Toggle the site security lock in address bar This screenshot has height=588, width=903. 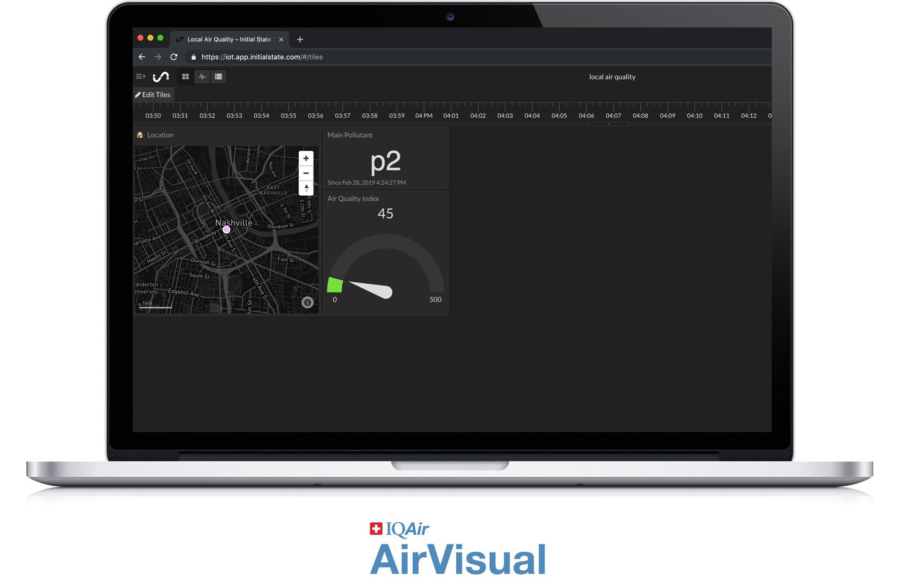click(193, 57)
